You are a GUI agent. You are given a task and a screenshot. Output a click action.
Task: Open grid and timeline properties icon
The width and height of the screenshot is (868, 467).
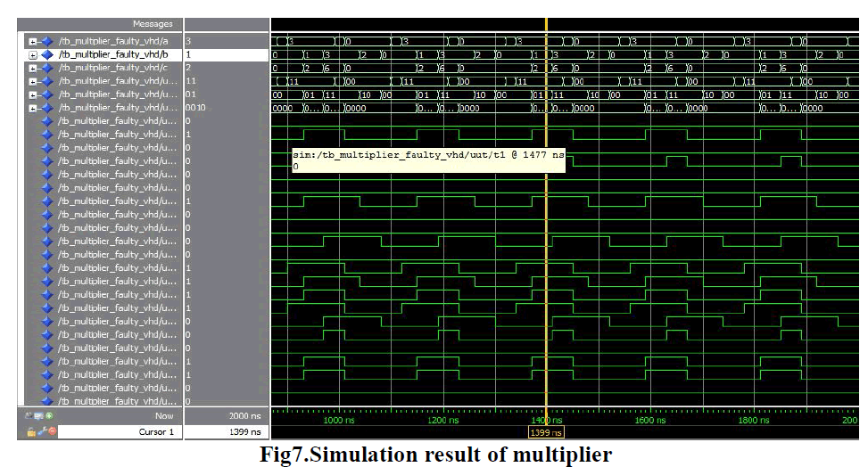pos(39,415)
